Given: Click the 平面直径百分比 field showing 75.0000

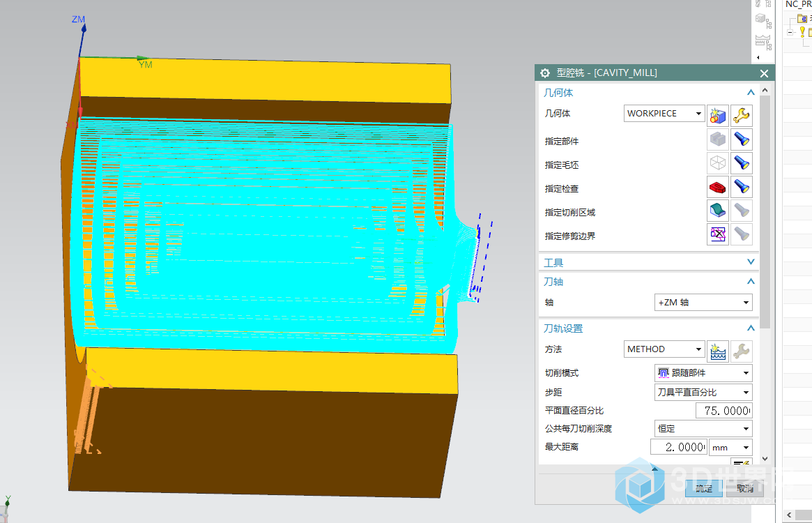Looking at the screenshot, I should 724,411.
